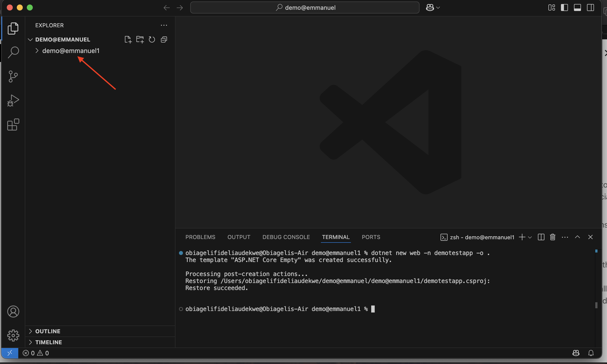Click the New Folder icon
This screenshot has height=364, width=607.
coord(140,39)
